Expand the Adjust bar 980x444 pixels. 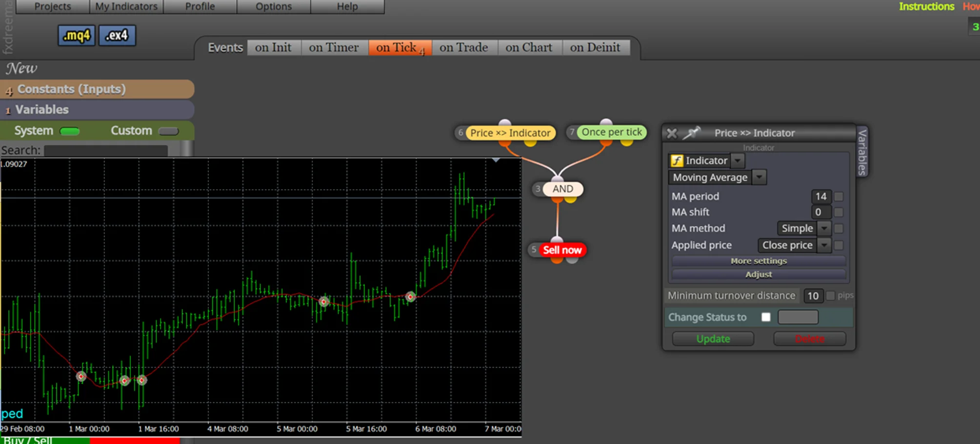pos(759,275)
